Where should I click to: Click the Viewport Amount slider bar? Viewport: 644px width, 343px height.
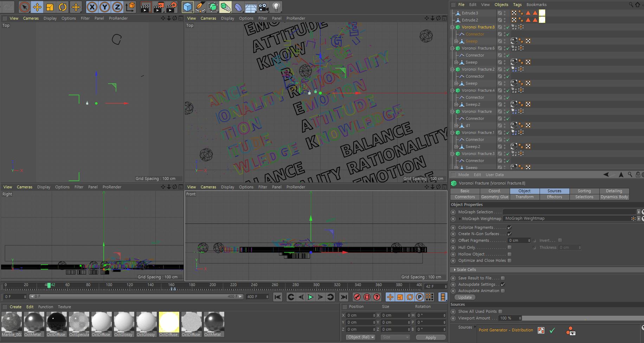pos(583,318)
